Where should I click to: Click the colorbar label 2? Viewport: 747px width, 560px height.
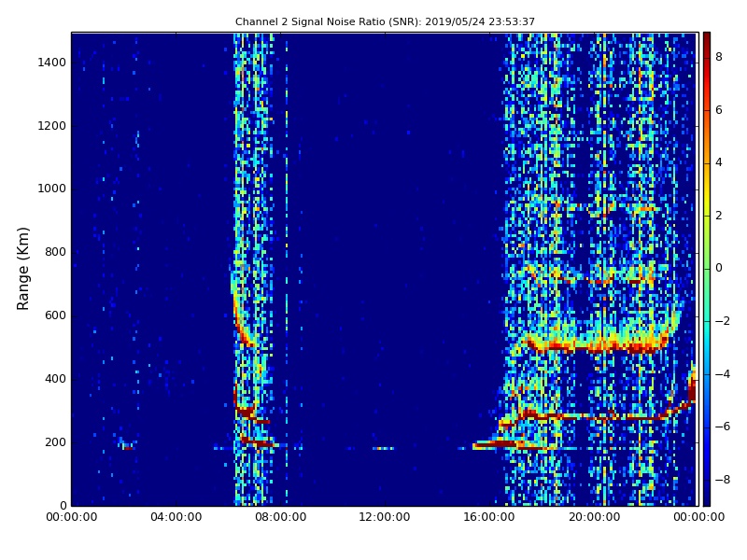coord(719,216)
